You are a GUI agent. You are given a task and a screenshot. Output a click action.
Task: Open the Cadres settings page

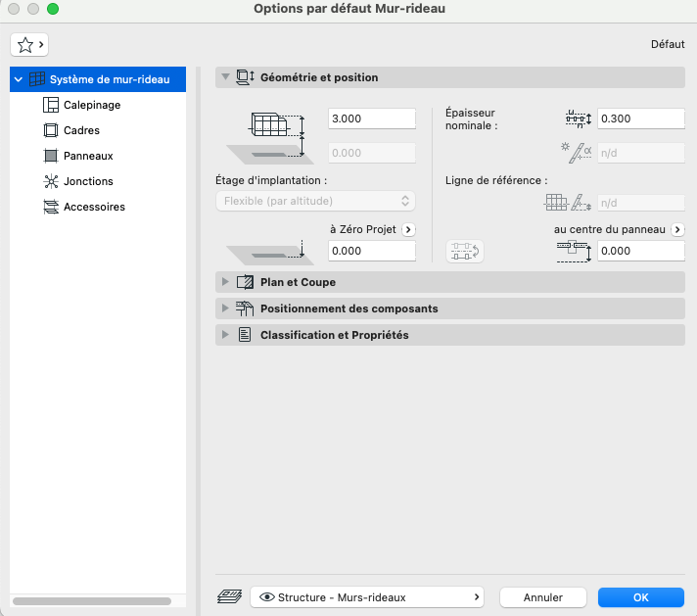click(x=81, y=130)
